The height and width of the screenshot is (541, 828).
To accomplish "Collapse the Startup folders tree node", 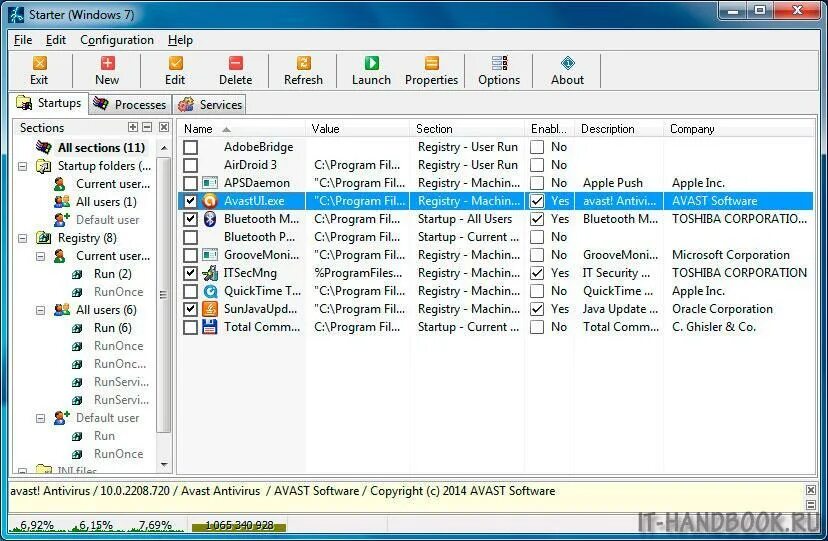I will click(23, 166).
